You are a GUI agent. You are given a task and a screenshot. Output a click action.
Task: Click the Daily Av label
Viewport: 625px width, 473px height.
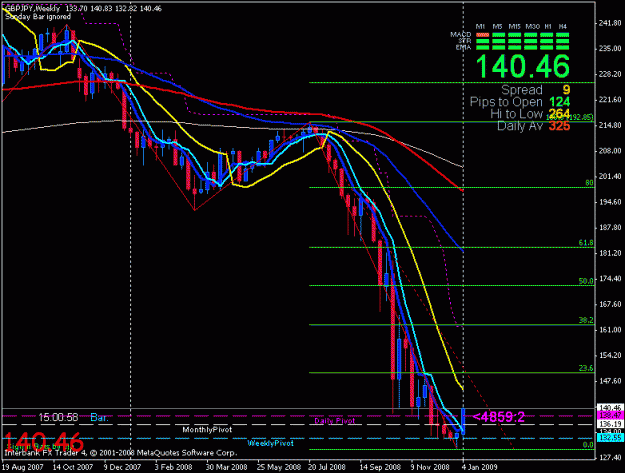click(520, 126)
